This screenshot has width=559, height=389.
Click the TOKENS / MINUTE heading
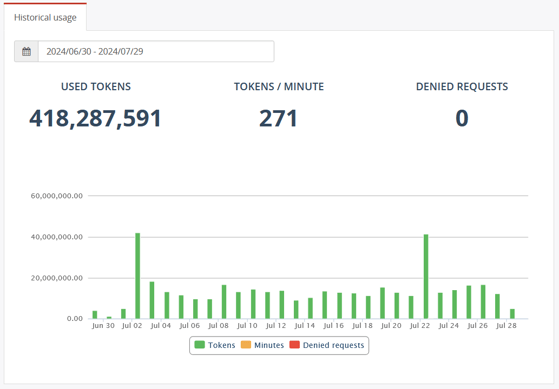(279, 87)
